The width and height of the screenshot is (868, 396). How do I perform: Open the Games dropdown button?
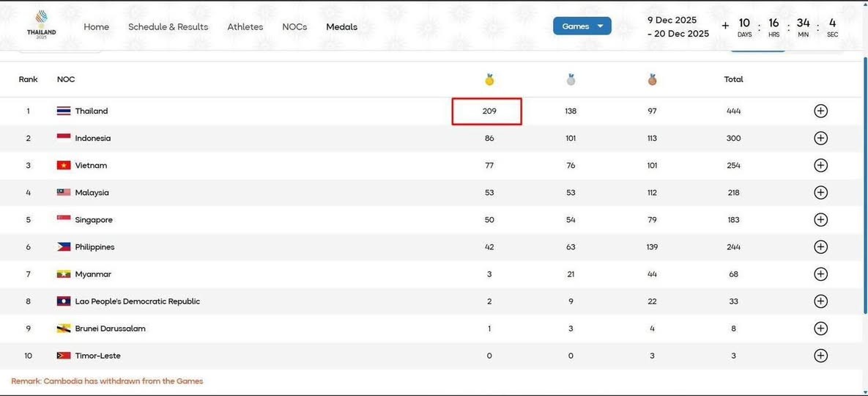(582, 26)
